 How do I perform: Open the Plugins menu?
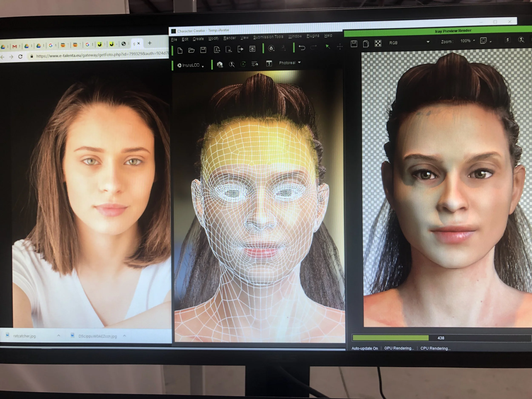point(313,36)
